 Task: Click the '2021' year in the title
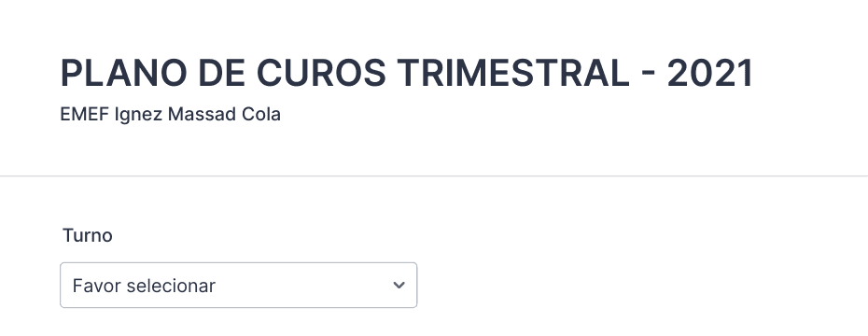pos(709,73)
